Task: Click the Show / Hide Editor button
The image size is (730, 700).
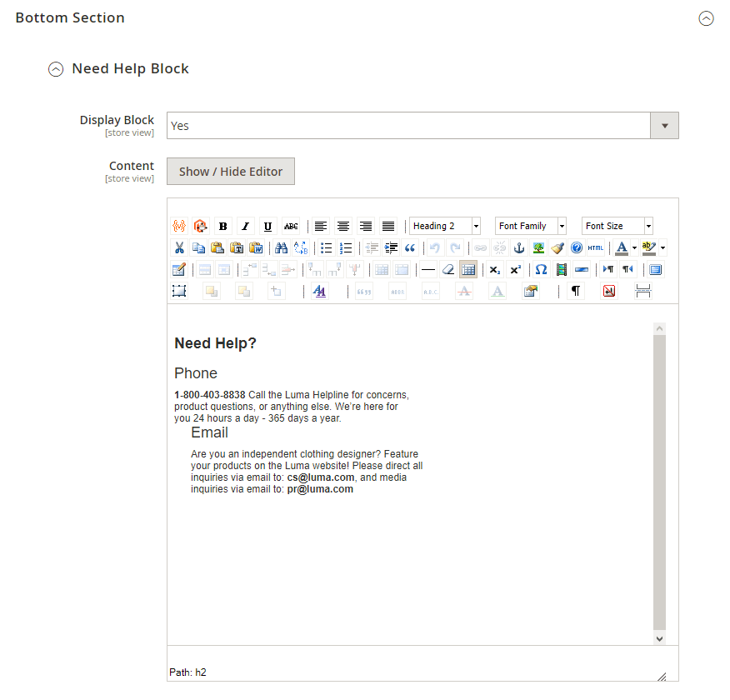Action: [231, 172]
